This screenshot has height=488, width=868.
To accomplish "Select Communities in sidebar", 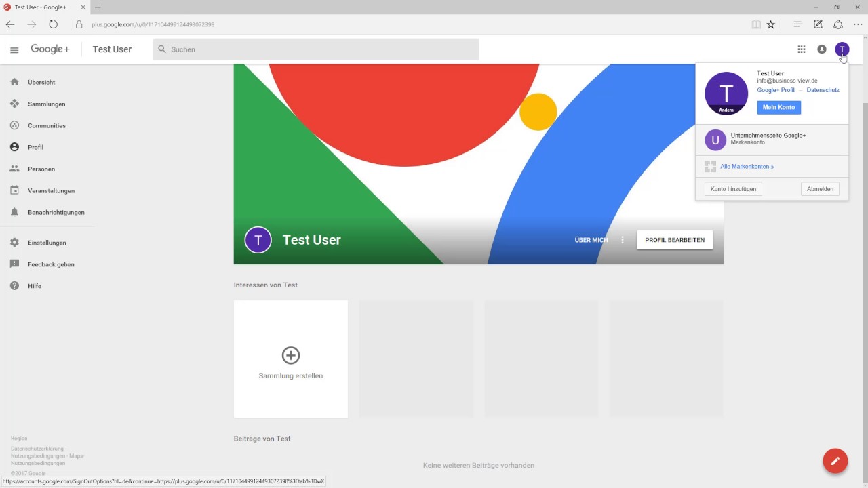I will 47,125.
